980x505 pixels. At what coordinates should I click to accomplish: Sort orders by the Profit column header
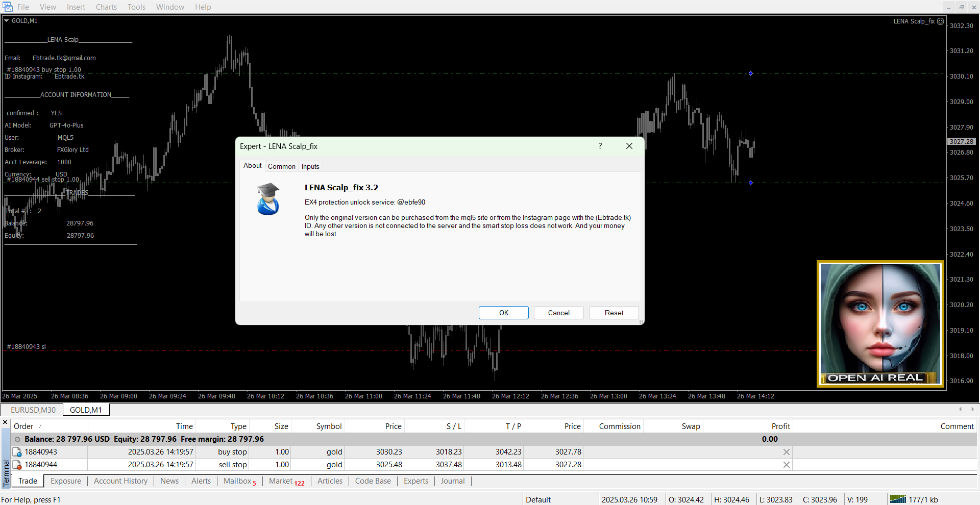748,426
